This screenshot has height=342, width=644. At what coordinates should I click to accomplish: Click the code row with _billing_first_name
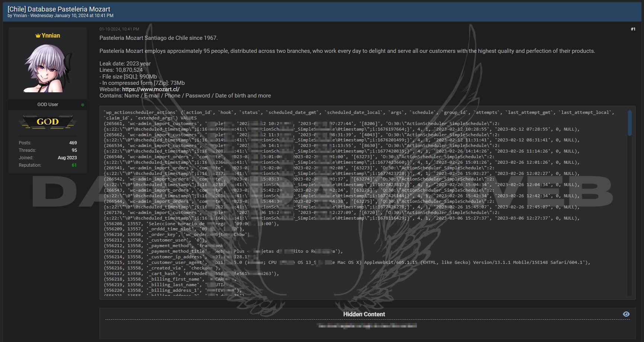[x=170, y=279]
